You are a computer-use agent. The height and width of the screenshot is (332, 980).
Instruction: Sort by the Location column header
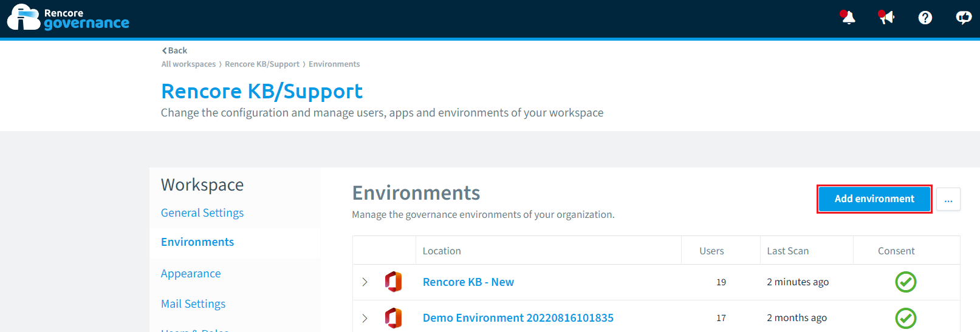click(x=442, y=251)
